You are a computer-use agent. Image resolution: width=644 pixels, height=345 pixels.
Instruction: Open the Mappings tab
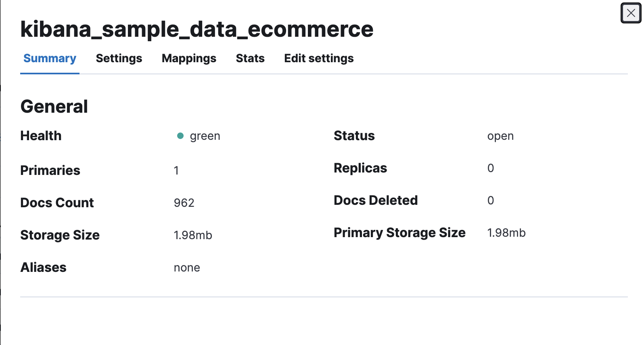[x=189, y=59]
